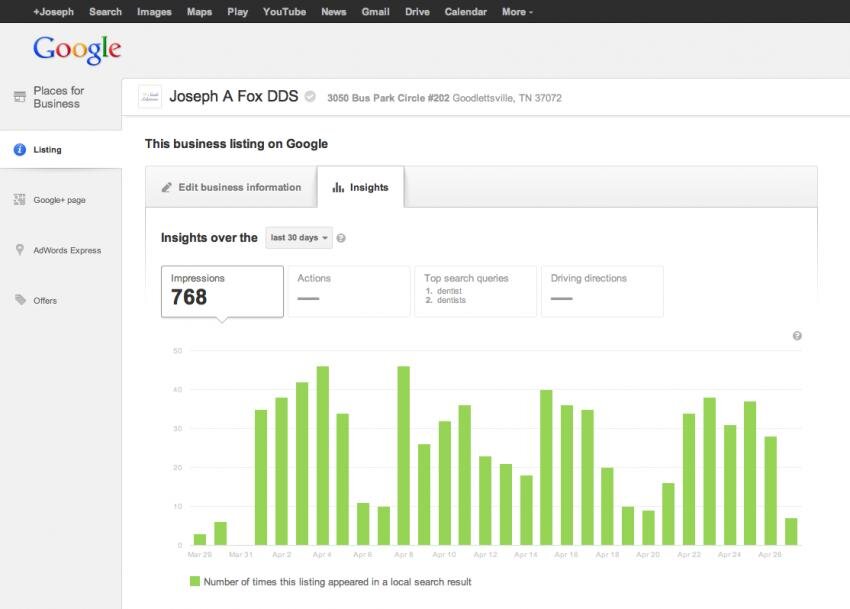This screenshot has width=850, height=609.
Task: Open Images in the top bar
Action: (x=154, y=11)
